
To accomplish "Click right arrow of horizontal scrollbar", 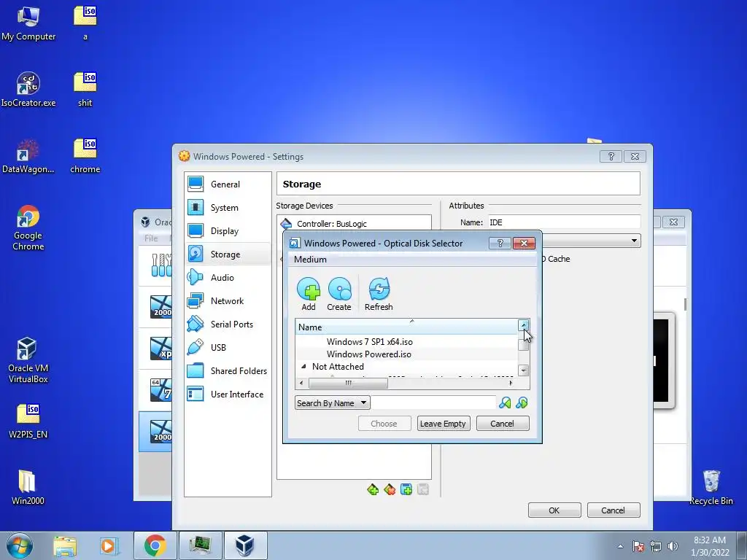I will [511, 383].
